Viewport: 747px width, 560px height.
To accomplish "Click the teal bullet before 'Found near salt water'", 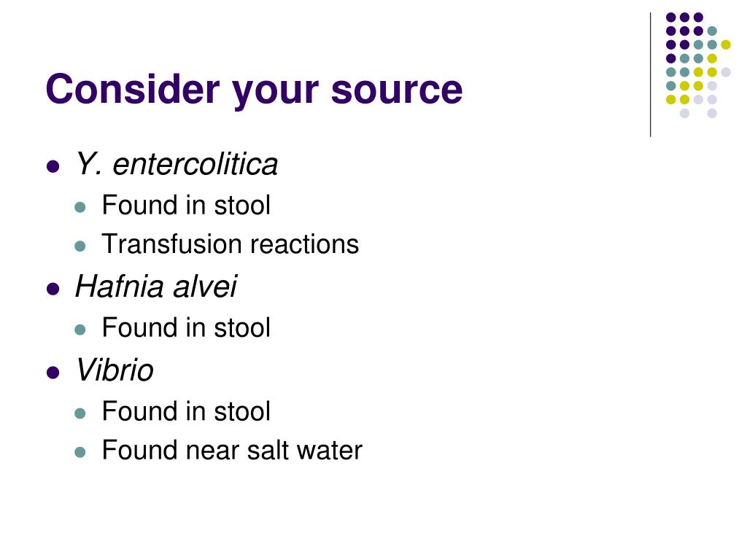I will coord(80,452).
